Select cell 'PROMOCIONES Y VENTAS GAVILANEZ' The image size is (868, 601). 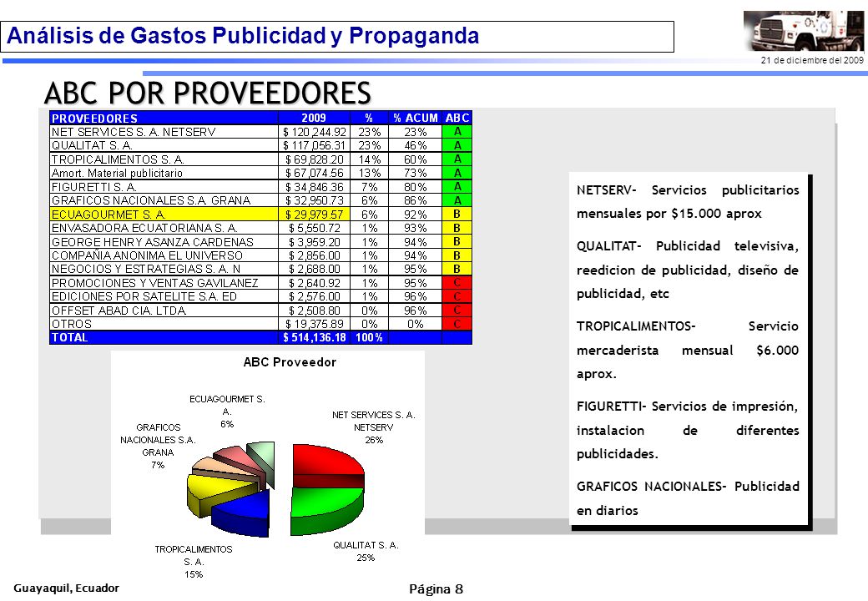click(164, 283)
